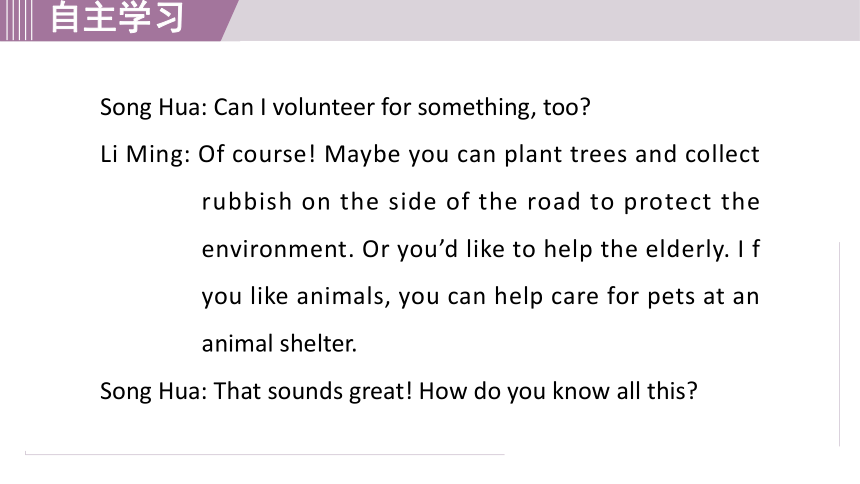Click the question How do you know all this

click(x=558, y=392)
